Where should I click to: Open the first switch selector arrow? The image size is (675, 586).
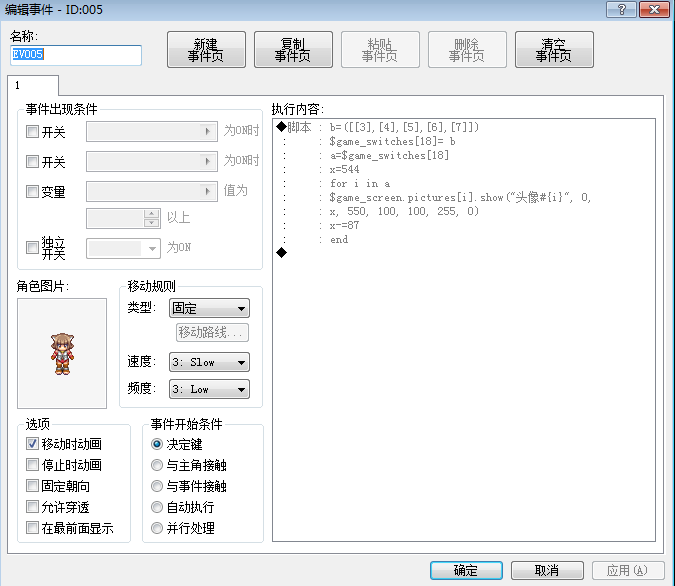coord(208,131)
